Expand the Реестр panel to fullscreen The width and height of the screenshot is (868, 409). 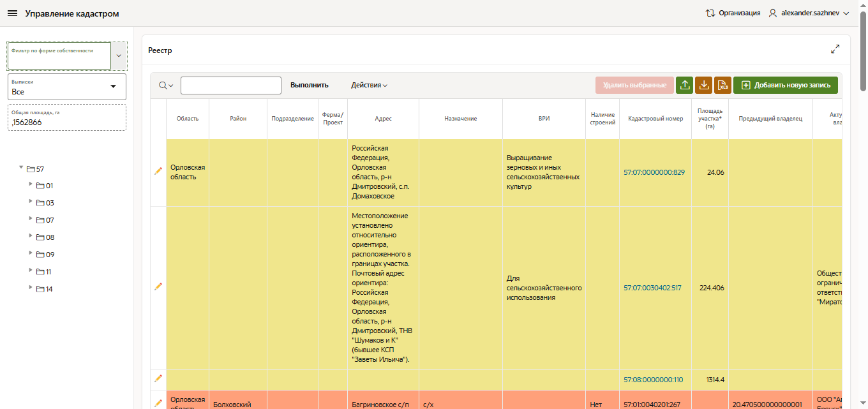tap(835, 50)
